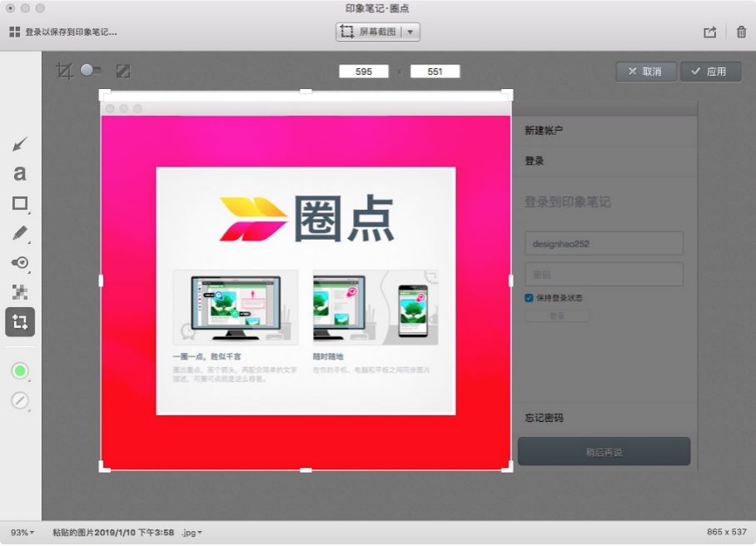Open the line thickness selector
The height and width of the screenshot is (546, 756).
coord(20,400)
